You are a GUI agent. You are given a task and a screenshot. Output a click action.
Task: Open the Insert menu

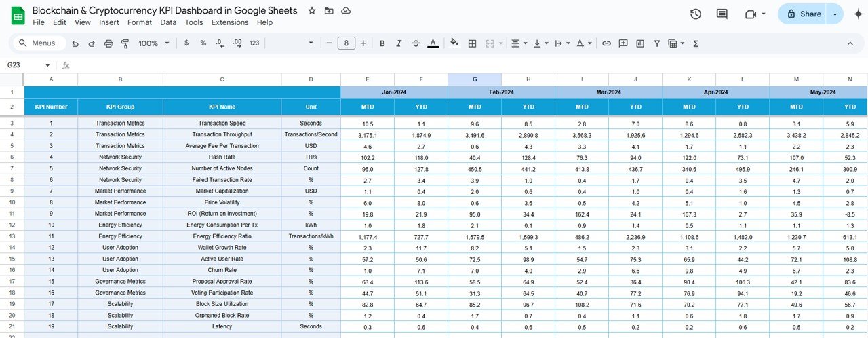pyautogui.click(x=109, y=22)
